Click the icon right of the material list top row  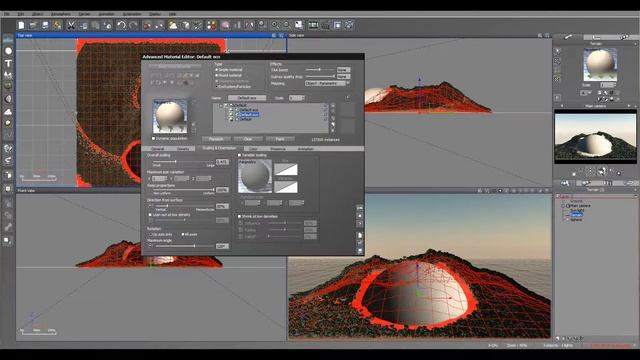click(333, 106)
